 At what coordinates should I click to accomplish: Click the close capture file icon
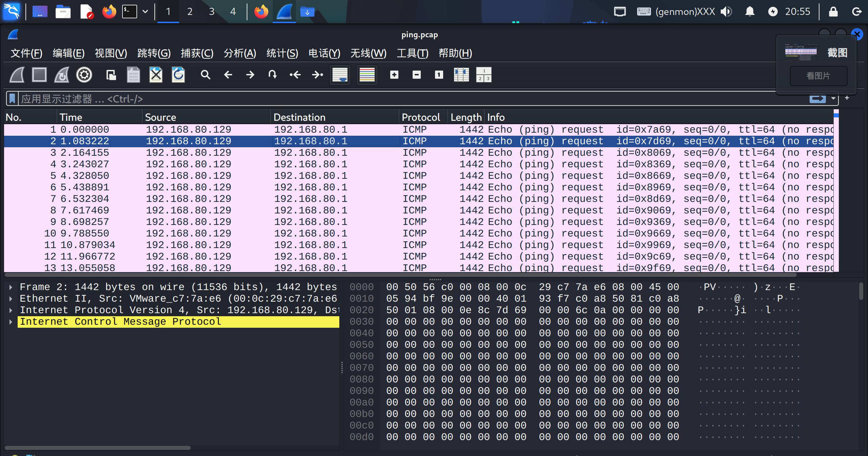pos(156,75)
